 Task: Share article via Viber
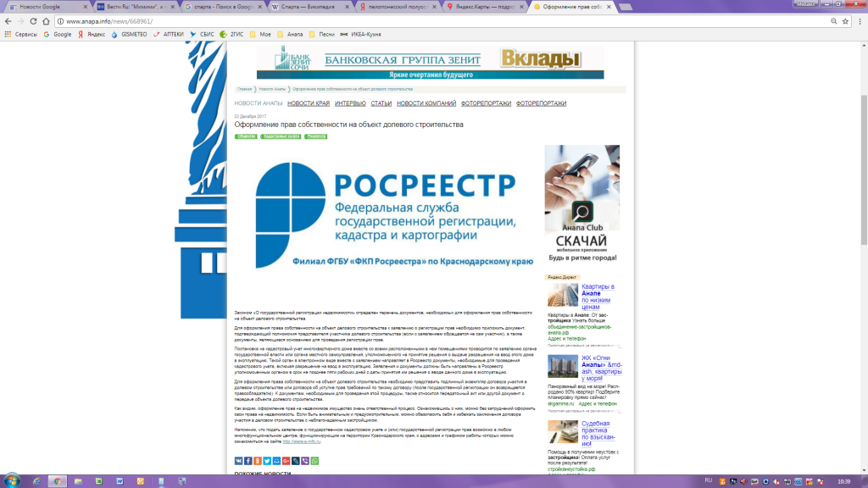point(305,461)
